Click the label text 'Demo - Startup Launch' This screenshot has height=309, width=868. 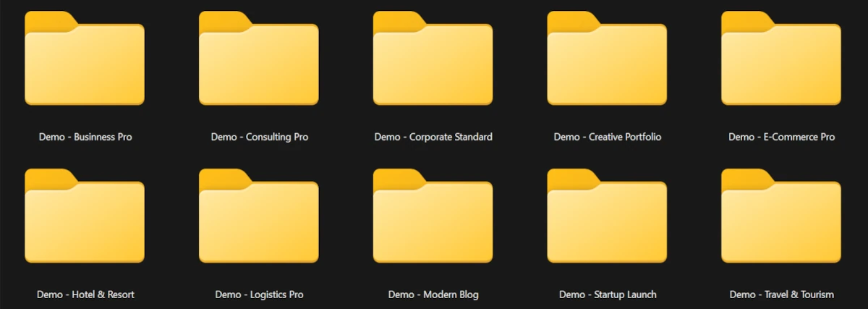608,295
